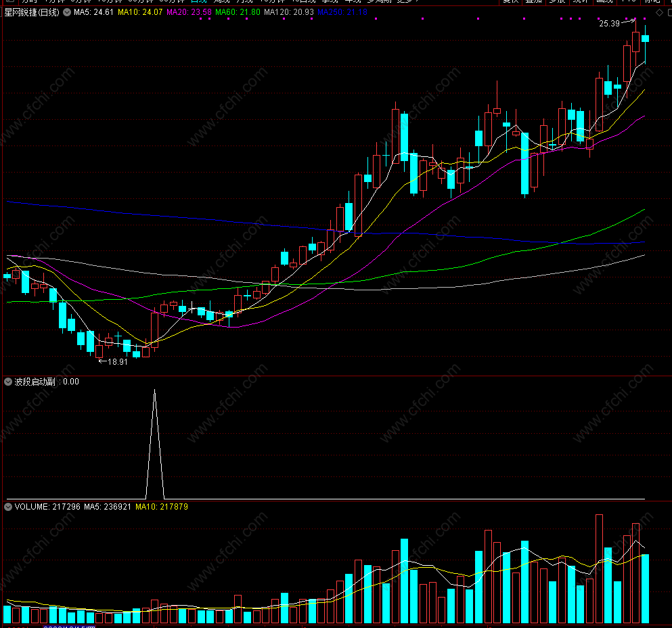Click the MA5: 24.61 label
672x628 pixels.
[93, 12]
